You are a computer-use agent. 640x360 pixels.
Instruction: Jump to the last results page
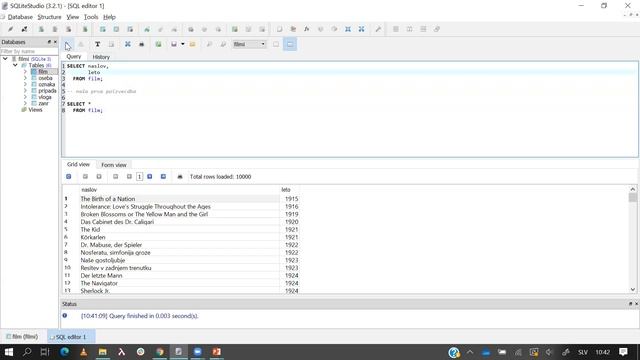[x=163, y=176]
